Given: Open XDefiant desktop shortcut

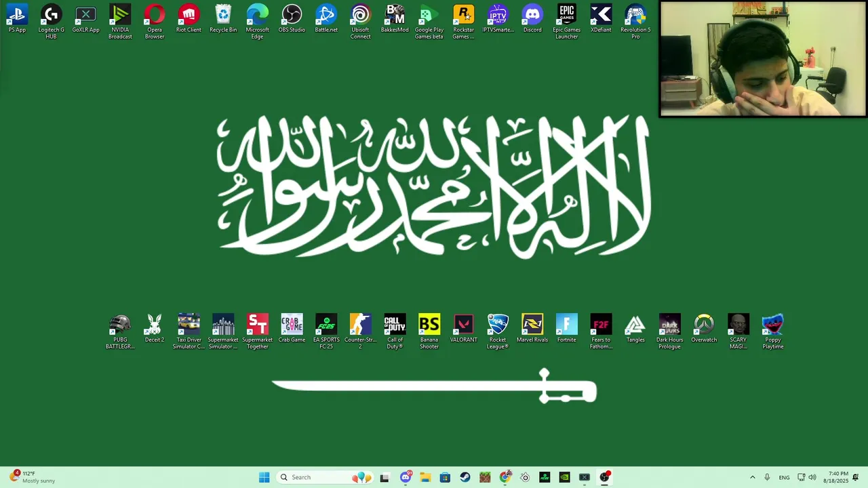Looking at the screenshot, I should [601, 19].
